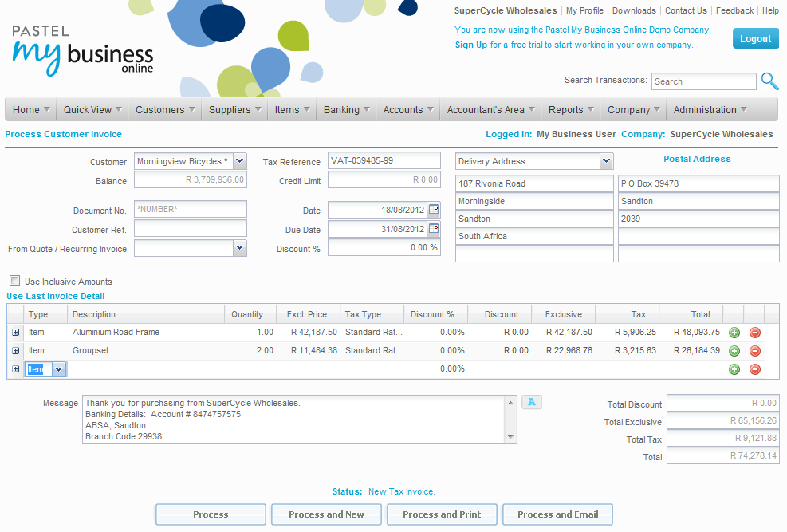Image resolution: width=787 pixels, height=532 pixels.
Task: Add a line after Aluminium Road Frame row
Action: click(734, 333)
